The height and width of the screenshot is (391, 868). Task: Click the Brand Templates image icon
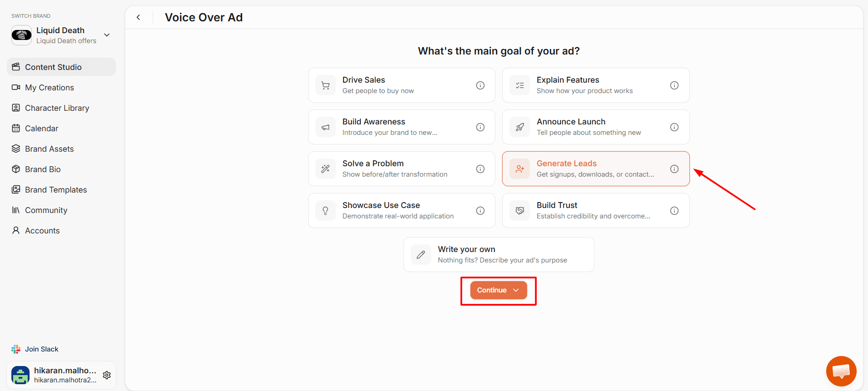16,189
